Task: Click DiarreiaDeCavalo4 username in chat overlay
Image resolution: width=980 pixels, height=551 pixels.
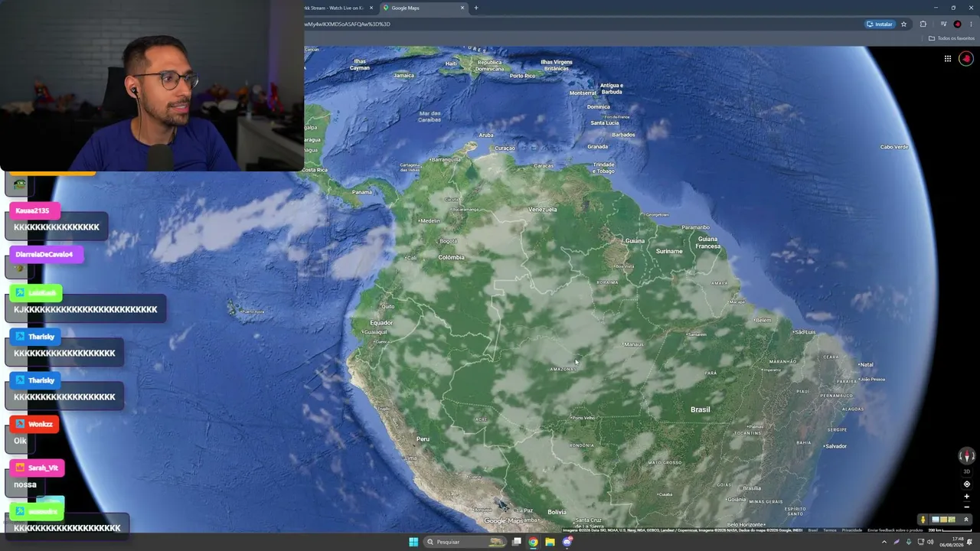Action: (44, 254)
